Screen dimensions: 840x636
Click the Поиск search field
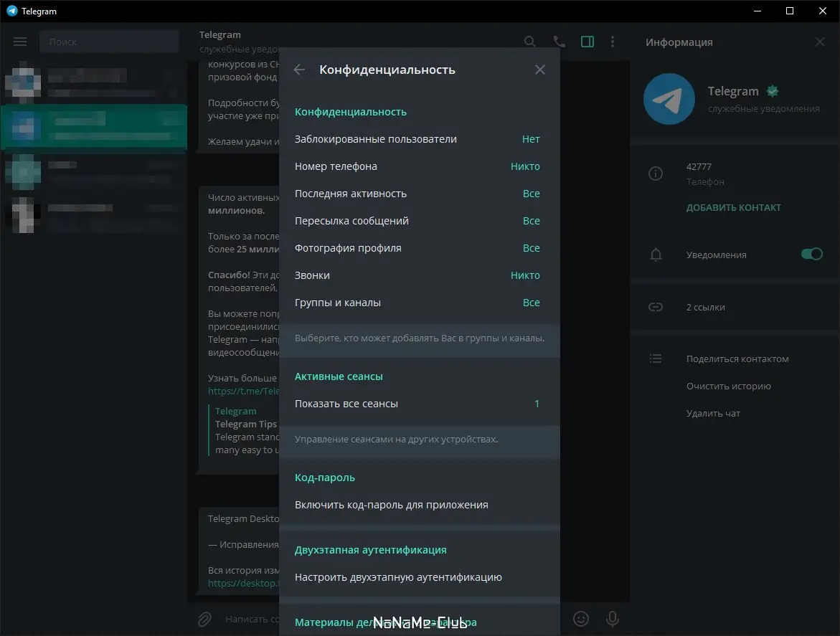(109, 42)
